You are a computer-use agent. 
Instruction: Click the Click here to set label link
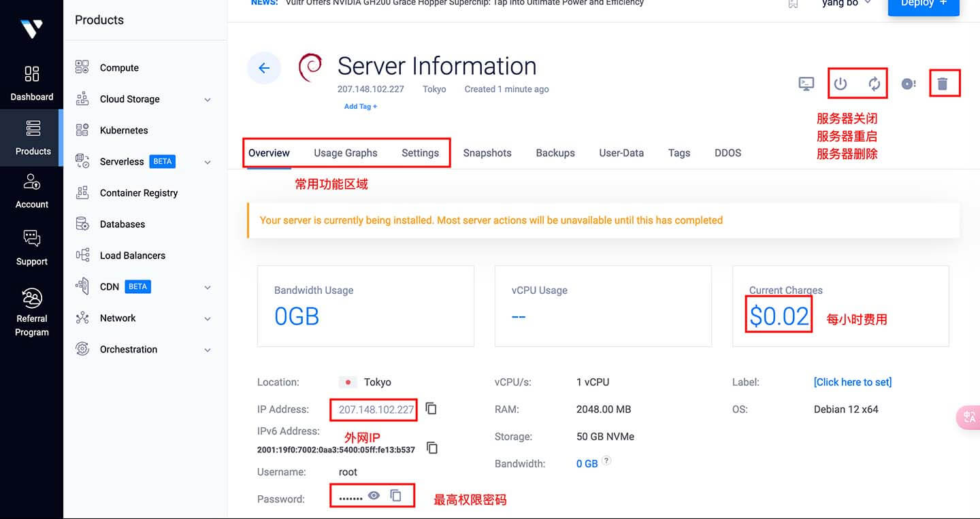click(853, 382)
